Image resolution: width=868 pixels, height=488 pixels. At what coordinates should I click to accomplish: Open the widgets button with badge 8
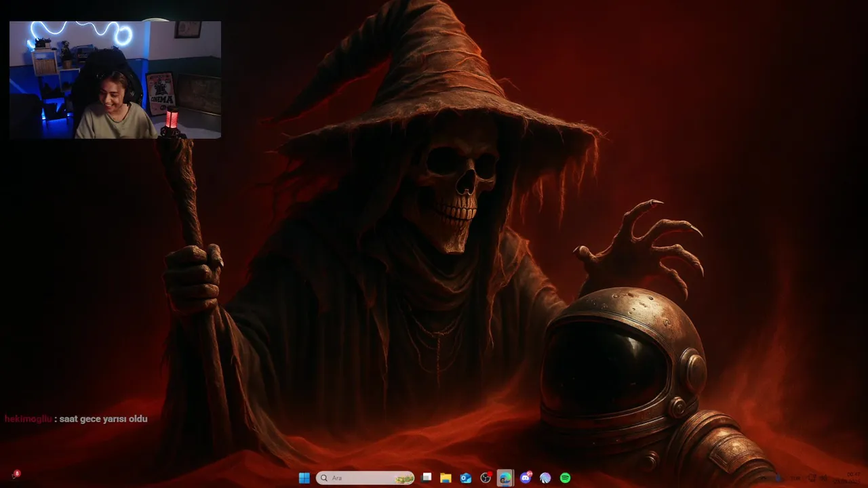coord(15,475)
